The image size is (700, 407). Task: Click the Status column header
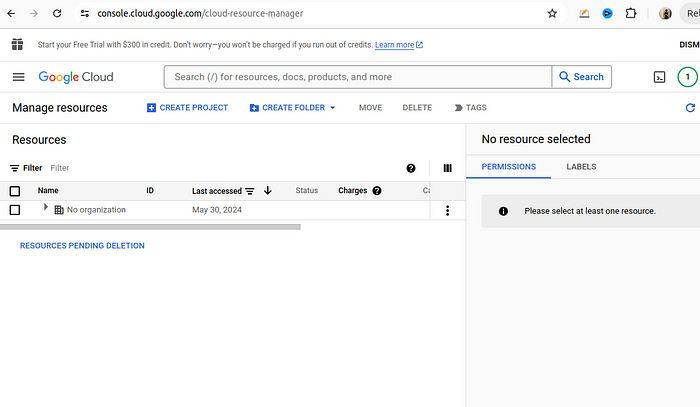click(x=307, y=191)
